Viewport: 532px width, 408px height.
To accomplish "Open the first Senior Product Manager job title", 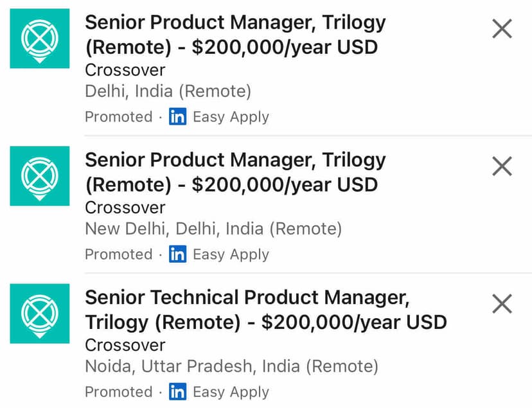I will (x=235, y=35).
